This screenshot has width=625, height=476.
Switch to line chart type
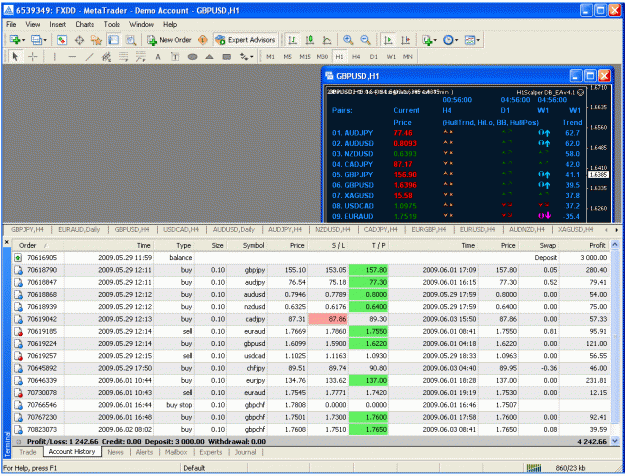[x=327, y=40]
